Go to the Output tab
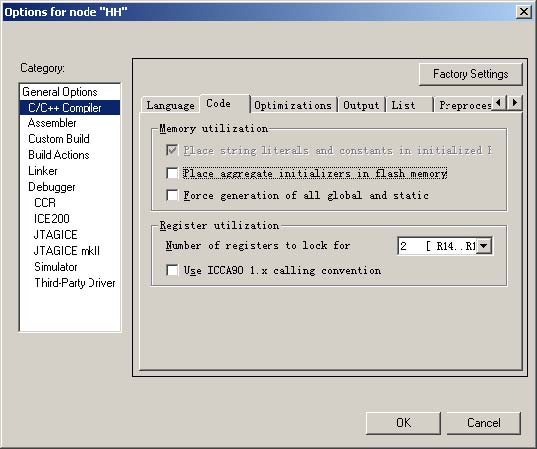This screenshot has width=537, height=449. click(361, 105)
